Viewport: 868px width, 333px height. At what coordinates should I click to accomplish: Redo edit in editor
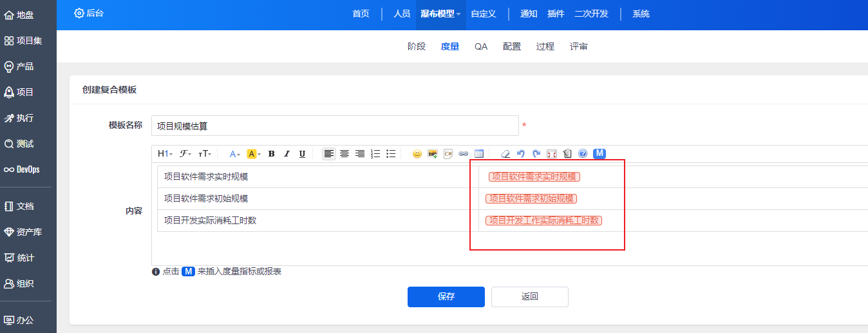point(536,154)
